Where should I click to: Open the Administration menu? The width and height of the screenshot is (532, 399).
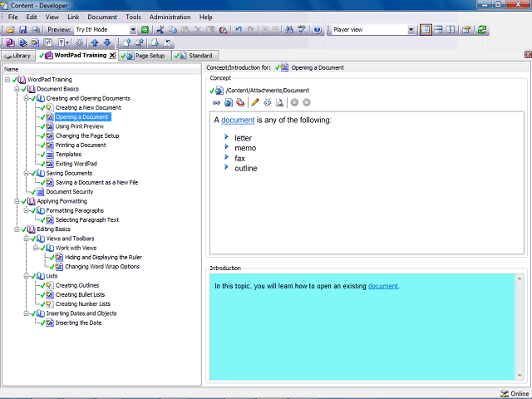point(170,17)
